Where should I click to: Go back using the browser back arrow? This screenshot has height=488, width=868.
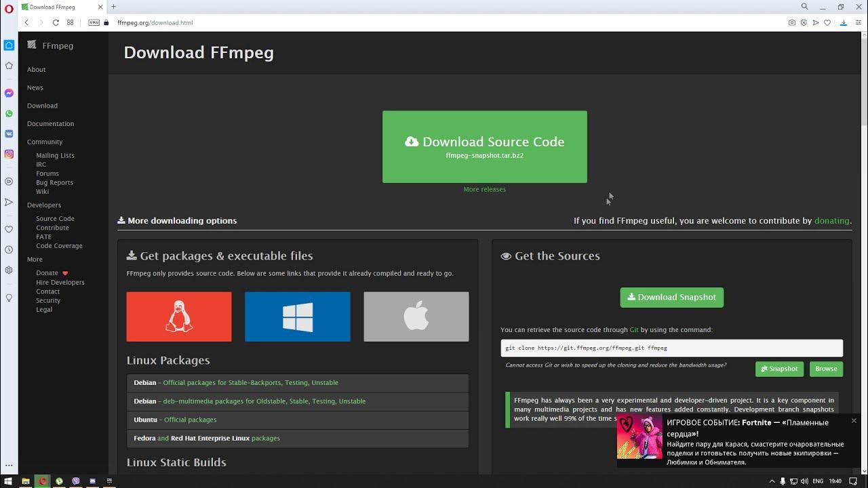point(26,22)
